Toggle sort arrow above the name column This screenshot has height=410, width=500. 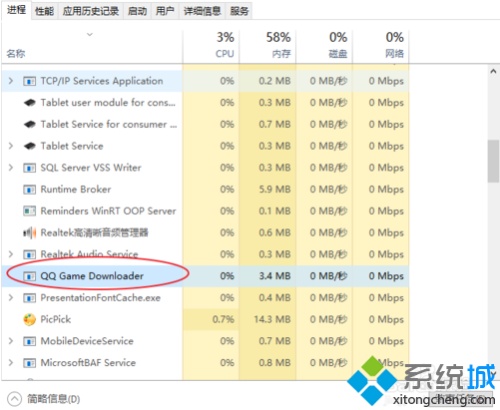tap(89, 34)
